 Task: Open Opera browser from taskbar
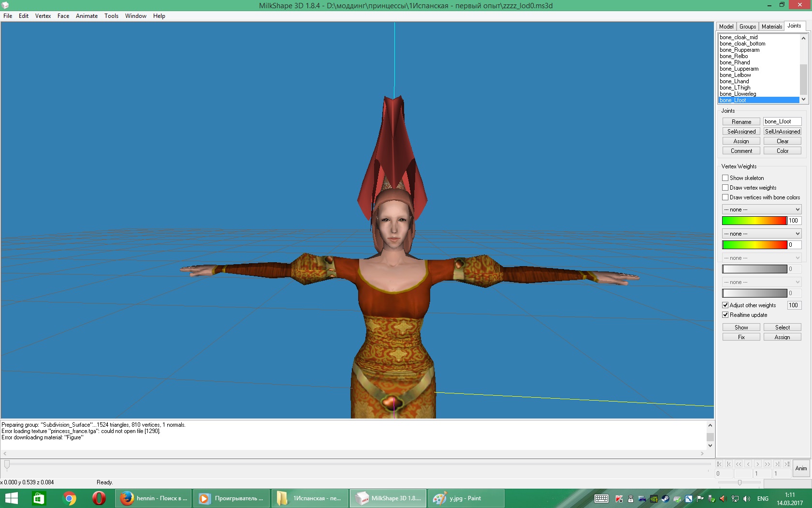click(x=99, y=498)
